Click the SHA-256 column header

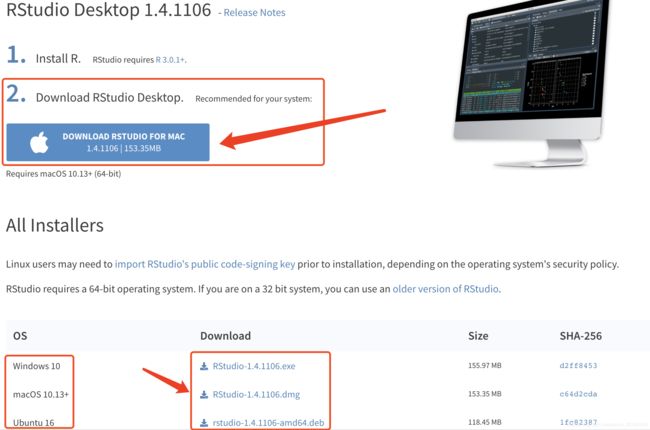pyautogui.click(x=581, y=336)
